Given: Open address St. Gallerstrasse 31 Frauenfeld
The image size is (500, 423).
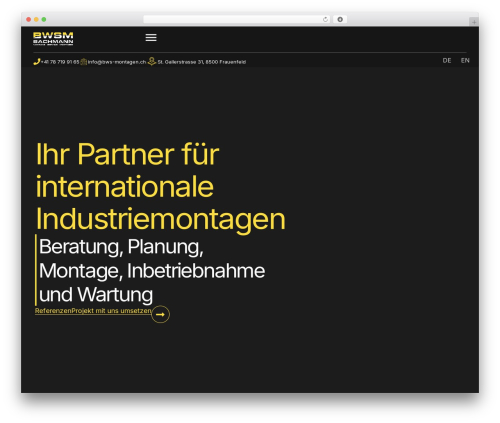Looking at the screenshot, I should click(201, 62).
